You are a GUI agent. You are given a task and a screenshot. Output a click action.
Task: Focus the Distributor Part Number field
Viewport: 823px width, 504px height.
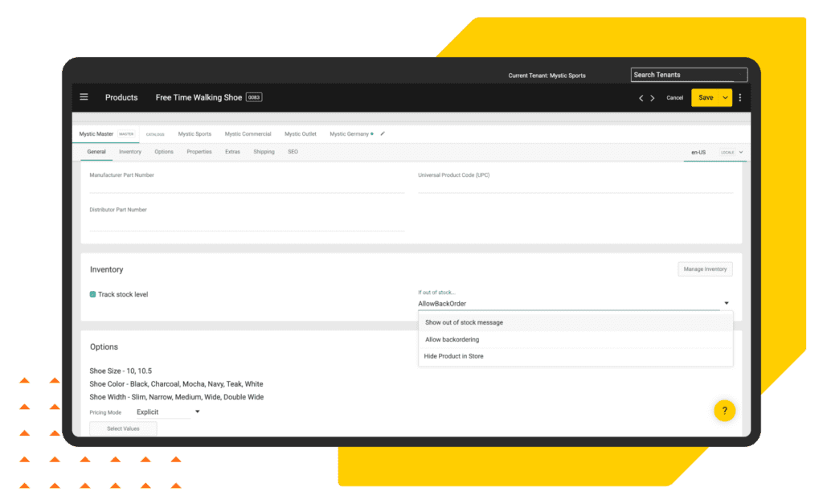click(247, 223)
